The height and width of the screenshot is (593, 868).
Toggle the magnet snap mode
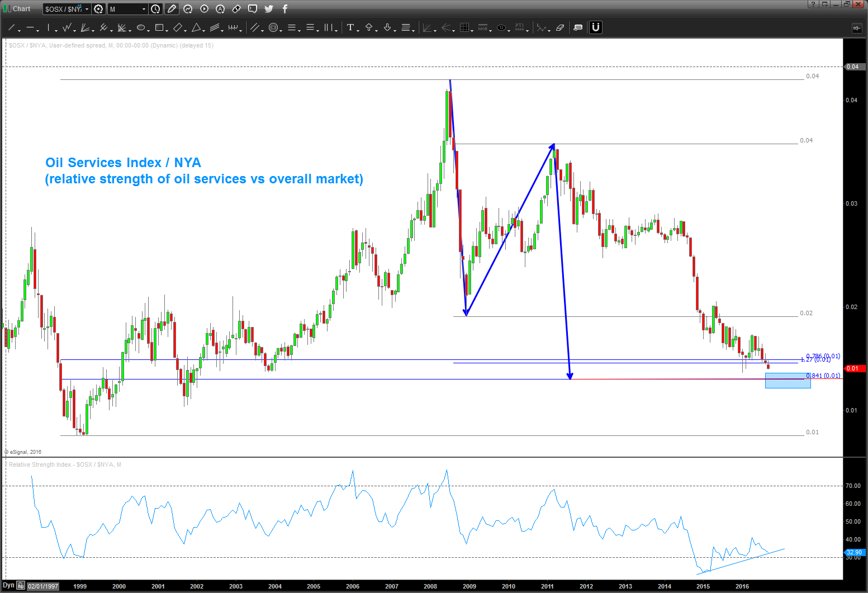coord(596,27)
